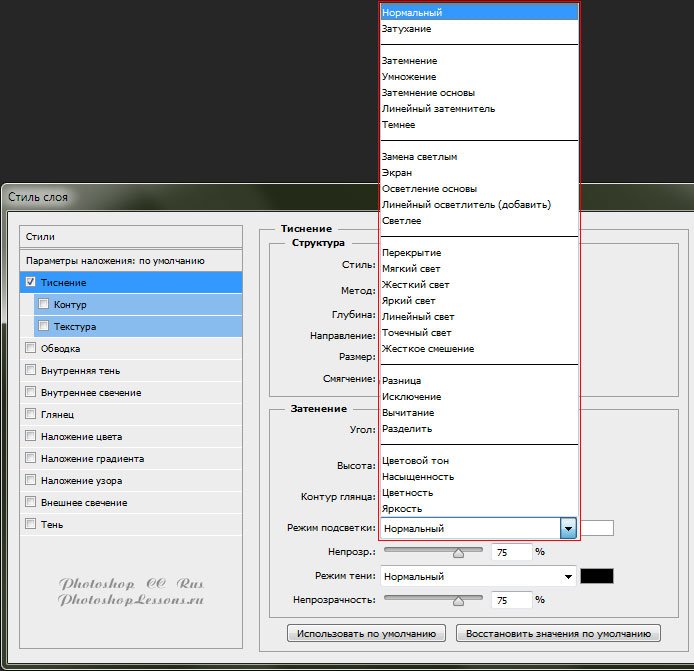The height and width of the screenshot is (671, 694).
Task: Click the white highlight color swatch
Action: (x=597, y=528)
